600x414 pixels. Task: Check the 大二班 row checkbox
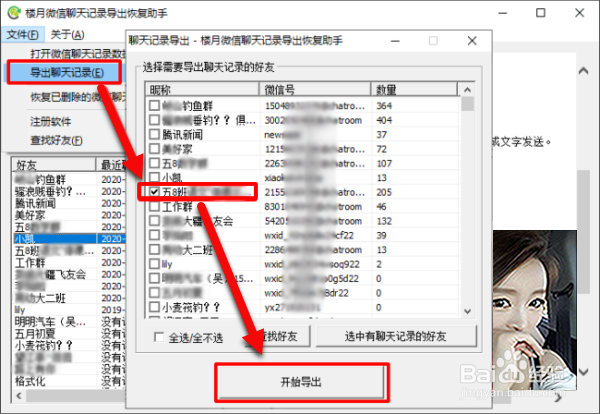(x=154, y=250)
